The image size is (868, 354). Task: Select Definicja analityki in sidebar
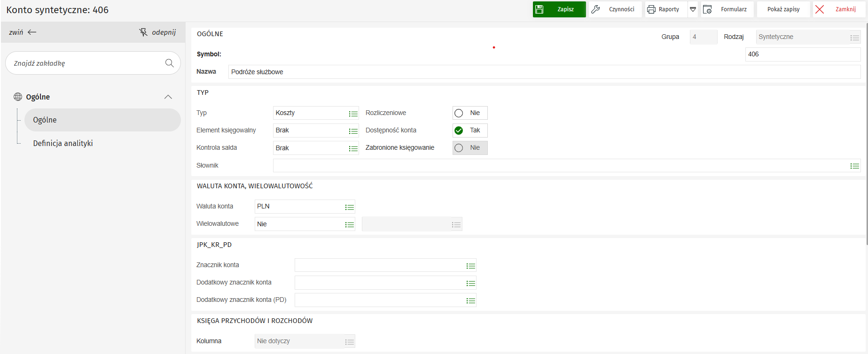click(x=63, y=143)
